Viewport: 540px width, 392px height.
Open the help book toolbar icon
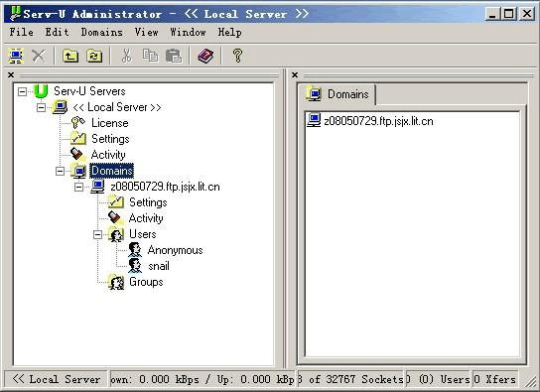coord(205,56)
